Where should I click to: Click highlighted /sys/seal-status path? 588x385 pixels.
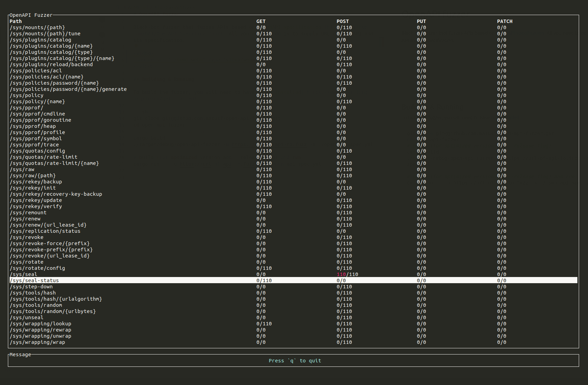click(34, 280)
